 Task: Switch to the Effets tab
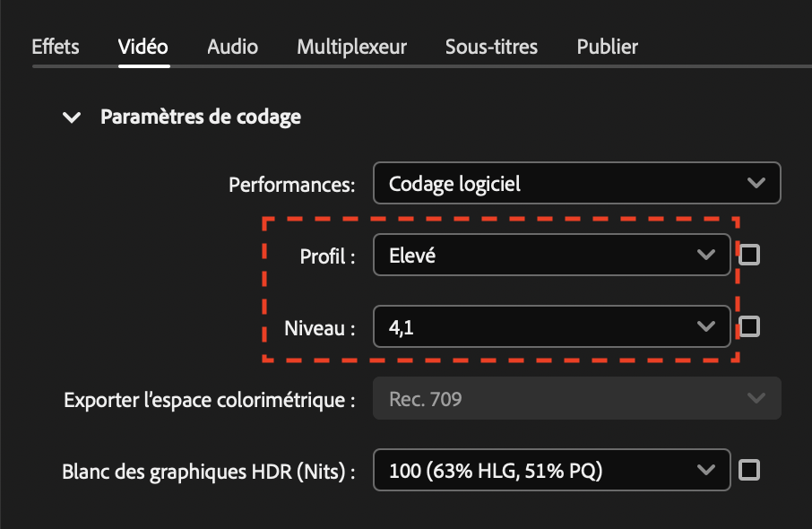[55, 47]
